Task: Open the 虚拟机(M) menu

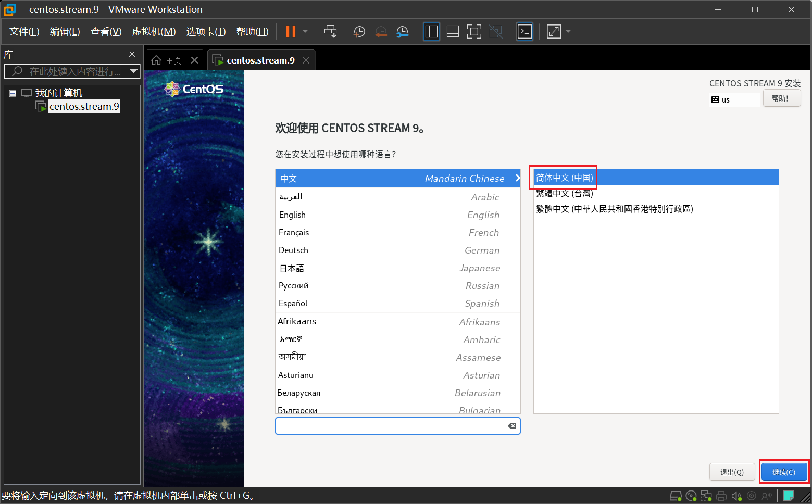Action: click(154, 31)
